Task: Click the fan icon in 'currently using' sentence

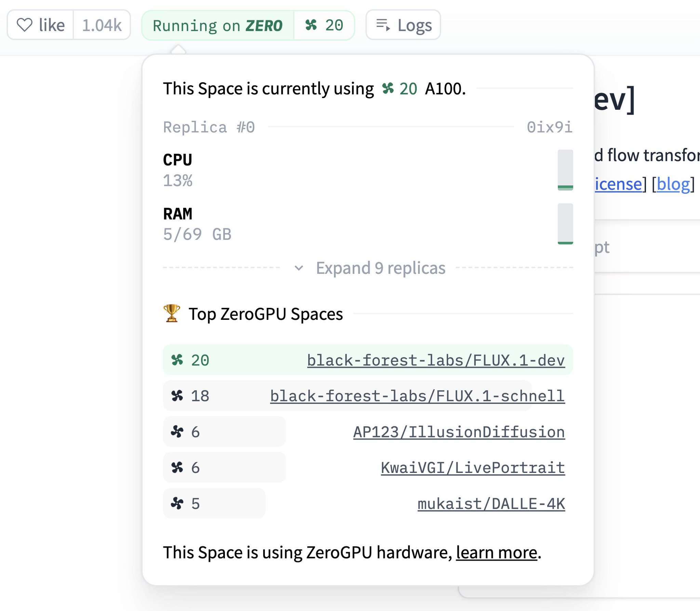Action: click(388, 89)
